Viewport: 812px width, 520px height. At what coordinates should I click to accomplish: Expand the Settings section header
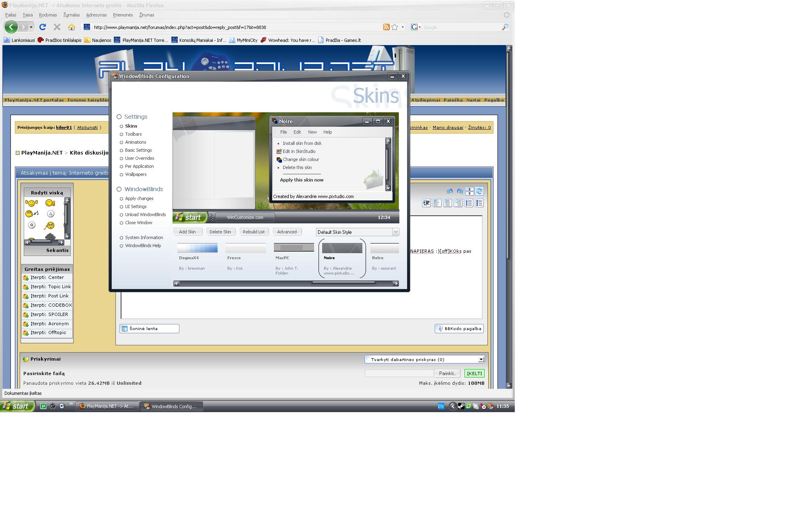pyautogui.click(x=132, y=117)
